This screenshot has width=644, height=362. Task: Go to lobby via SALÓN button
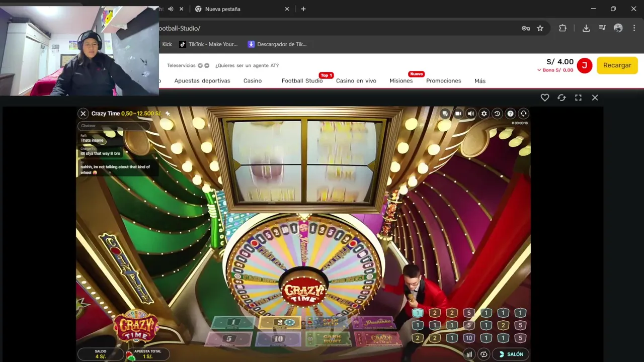pos(511,354)
